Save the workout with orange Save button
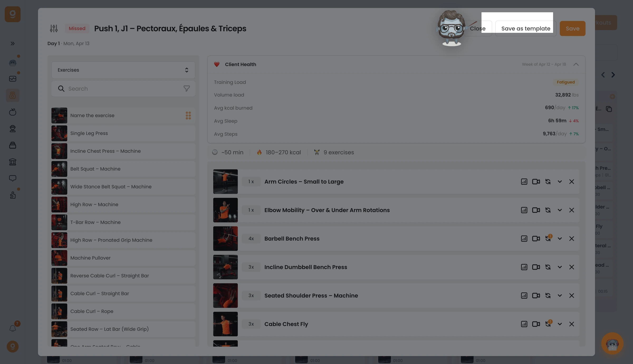 pyautogui.click(x=573, y=28)
